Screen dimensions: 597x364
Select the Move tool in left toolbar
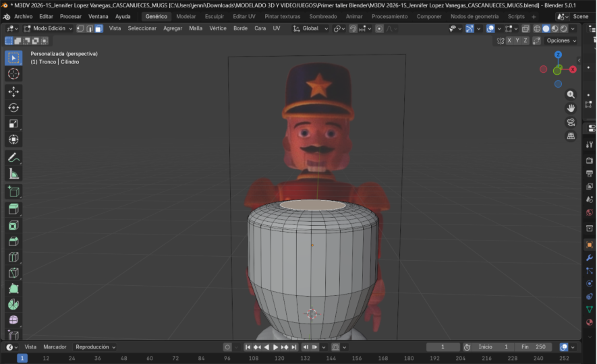[x=13, y=91]
